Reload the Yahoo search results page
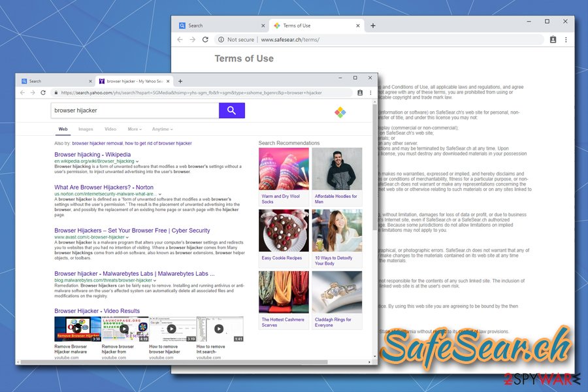Viewport: 588px width, 392px height. 43,93
